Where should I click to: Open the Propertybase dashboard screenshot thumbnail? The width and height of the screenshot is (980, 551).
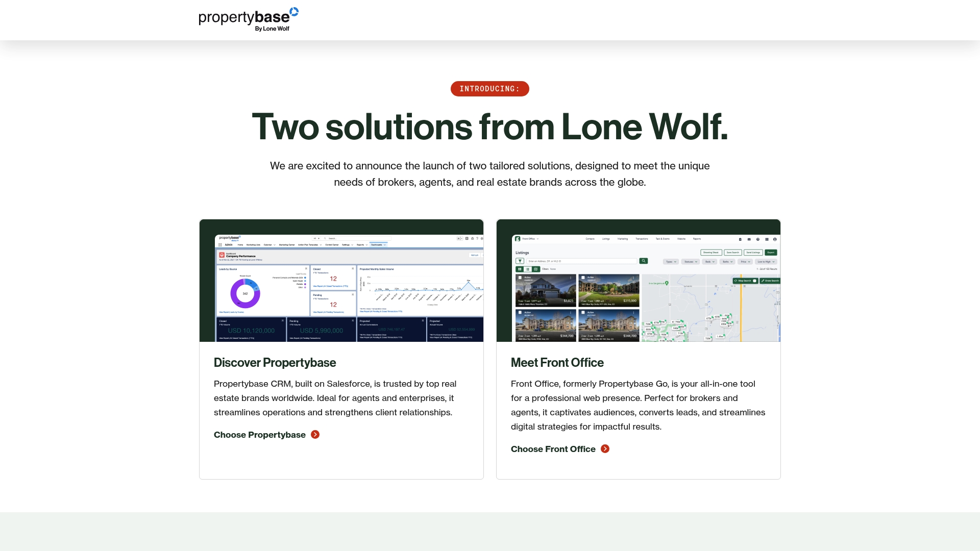pyautogui.click(x=341, y=281)
